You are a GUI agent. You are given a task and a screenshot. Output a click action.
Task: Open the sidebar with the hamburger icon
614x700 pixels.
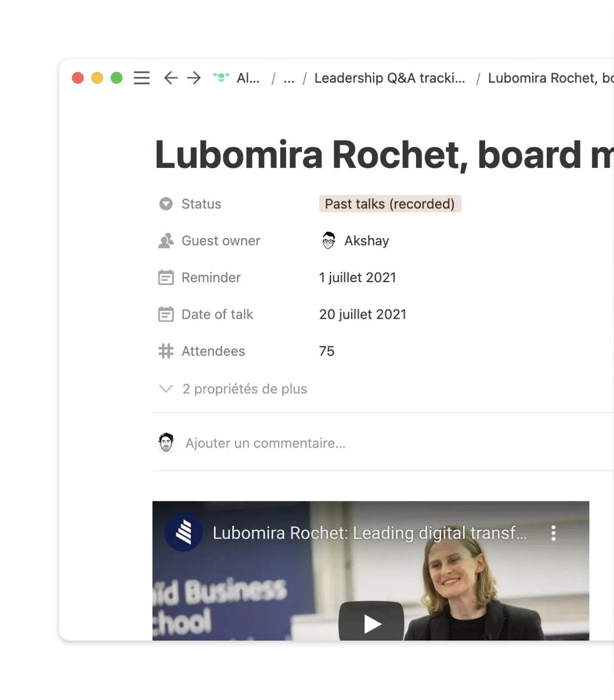(141, 78)
